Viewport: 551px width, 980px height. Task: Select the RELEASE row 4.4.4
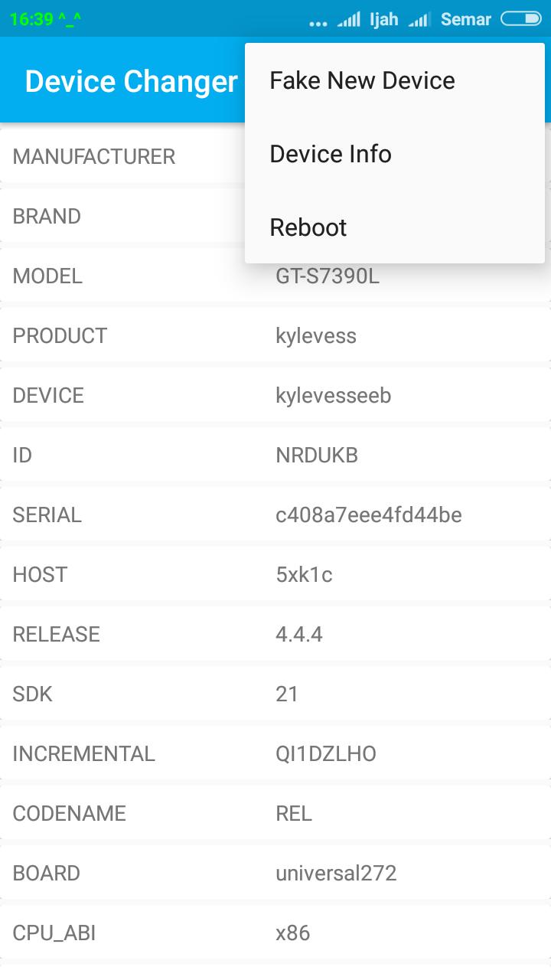tap(275, 634)
